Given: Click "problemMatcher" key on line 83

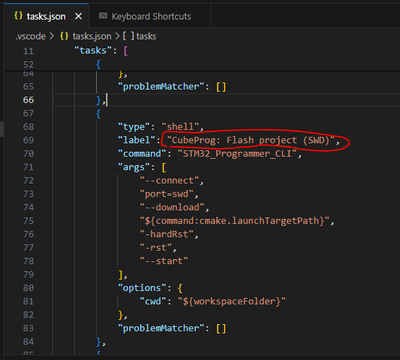Looking at the screenshot, I should (161, 328).
